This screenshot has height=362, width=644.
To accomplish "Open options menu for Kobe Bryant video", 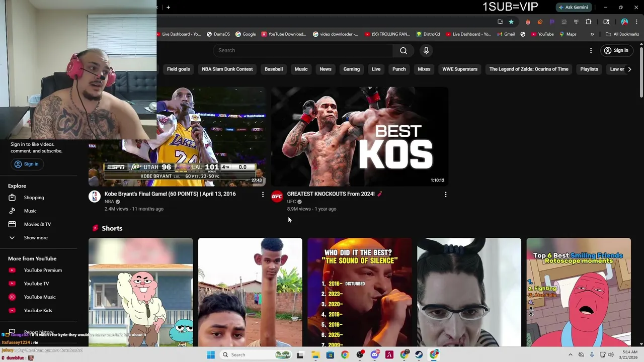I will [x=263, y=194].
